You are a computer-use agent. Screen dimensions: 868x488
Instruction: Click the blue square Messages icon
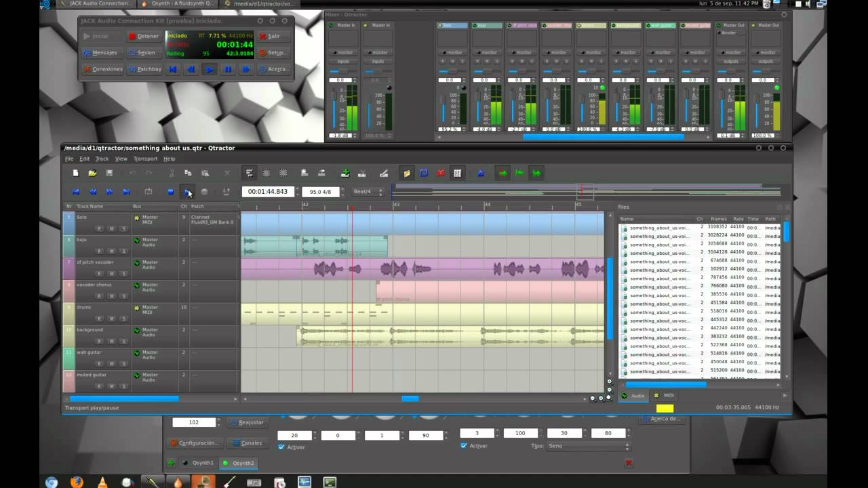tap(424, 174)
